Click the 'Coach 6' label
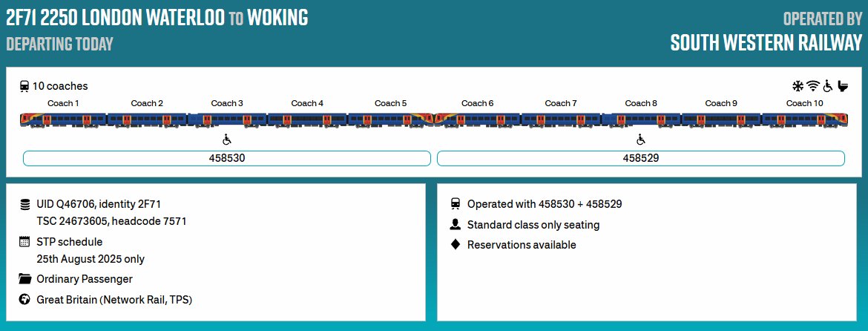The image size is (868, 331). tap(477, 103)
